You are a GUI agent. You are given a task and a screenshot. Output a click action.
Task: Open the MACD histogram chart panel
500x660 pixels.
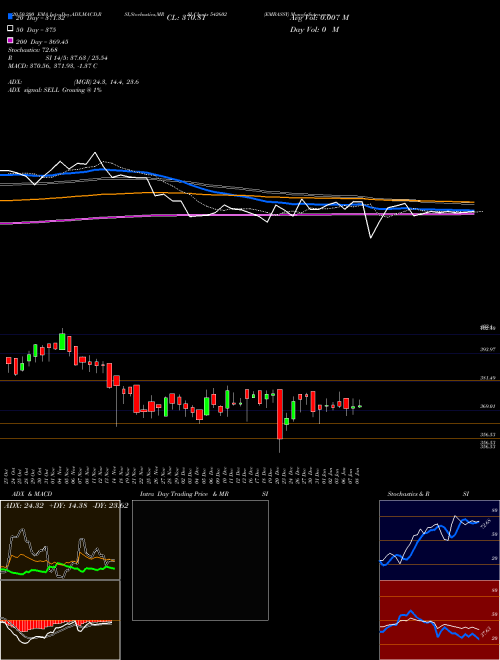60,620
